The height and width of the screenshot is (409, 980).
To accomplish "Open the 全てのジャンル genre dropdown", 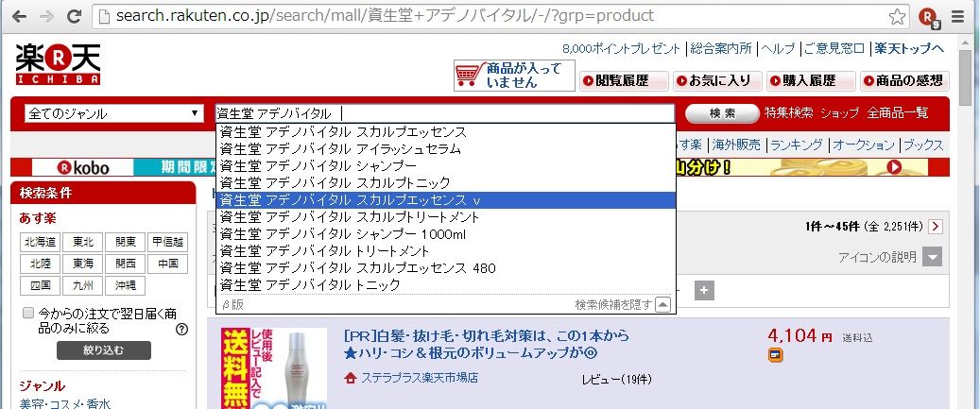I will 113,113.
